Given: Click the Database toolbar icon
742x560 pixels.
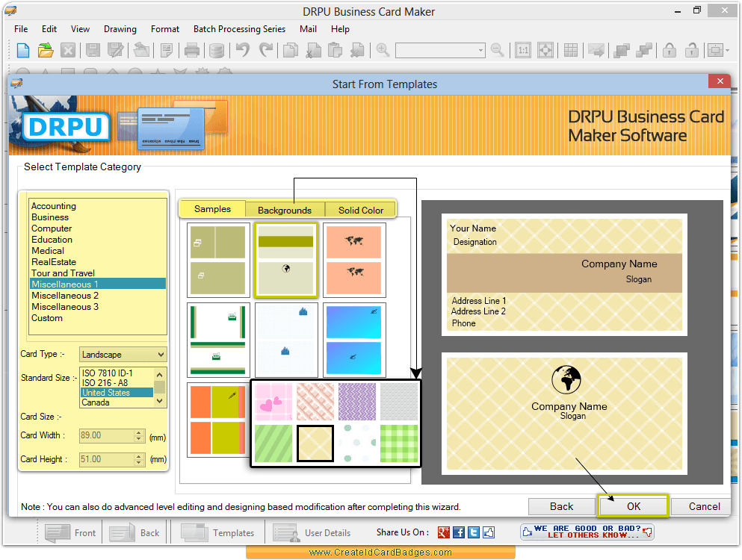Looking at the screenshot, I should coord(216,50).
